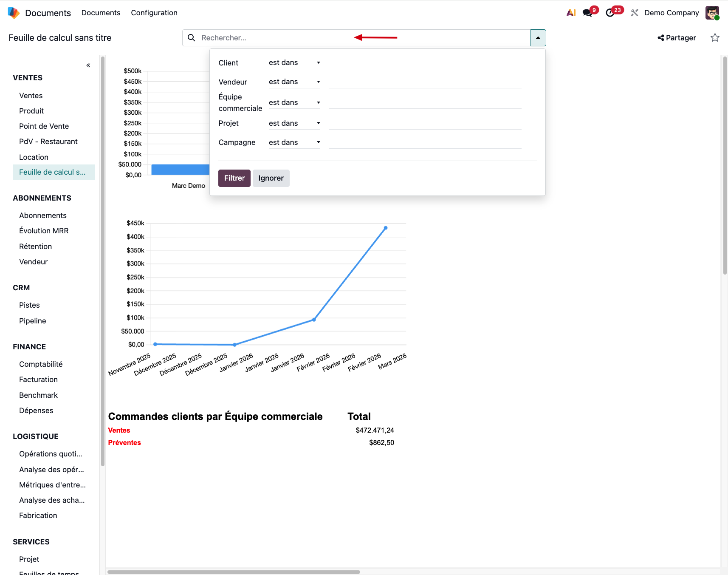
Task: Toggle the search filter panel arrow
Action: click(538, 38)
